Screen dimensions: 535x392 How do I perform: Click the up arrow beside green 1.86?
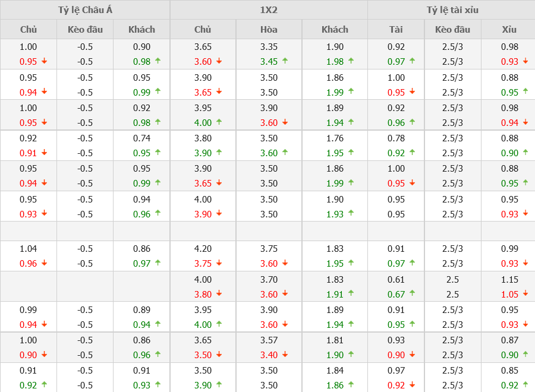pyautogui.click(x=351, y=384)
